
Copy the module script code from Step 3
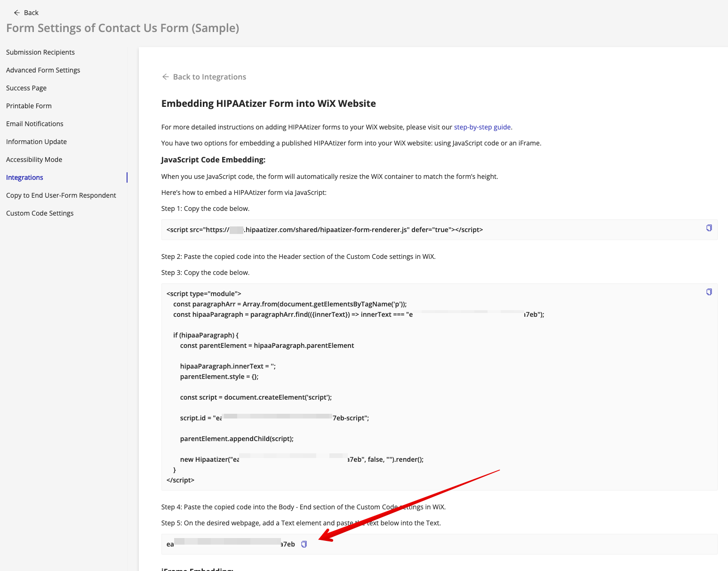(709, 292)
